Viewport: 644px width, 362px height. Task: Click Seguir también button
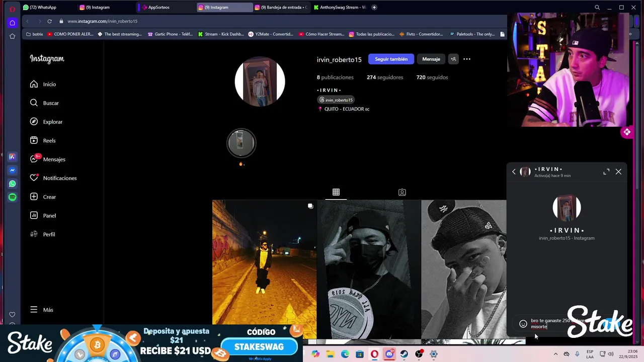coord(391,59)
